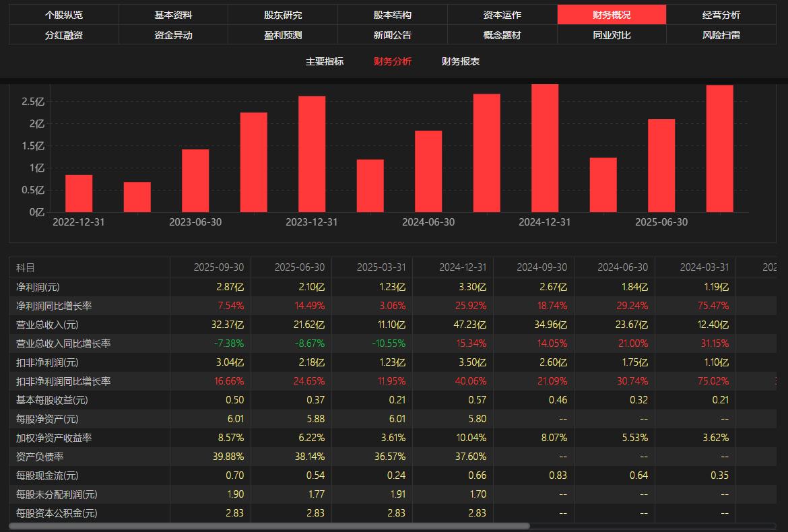Go to 资本运作 tab

(x=502, y=15)
